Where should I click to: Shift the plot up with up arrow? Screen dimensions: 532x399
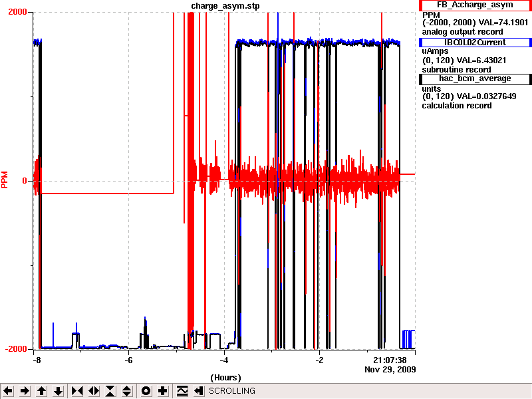point(41,391)
